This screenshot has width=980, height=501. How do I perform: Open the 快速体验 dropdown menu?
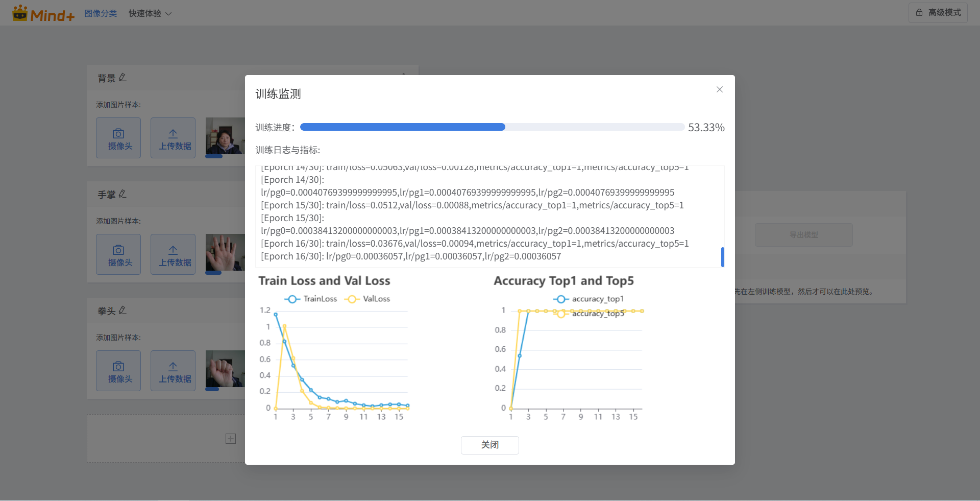(x=150, y=13)
